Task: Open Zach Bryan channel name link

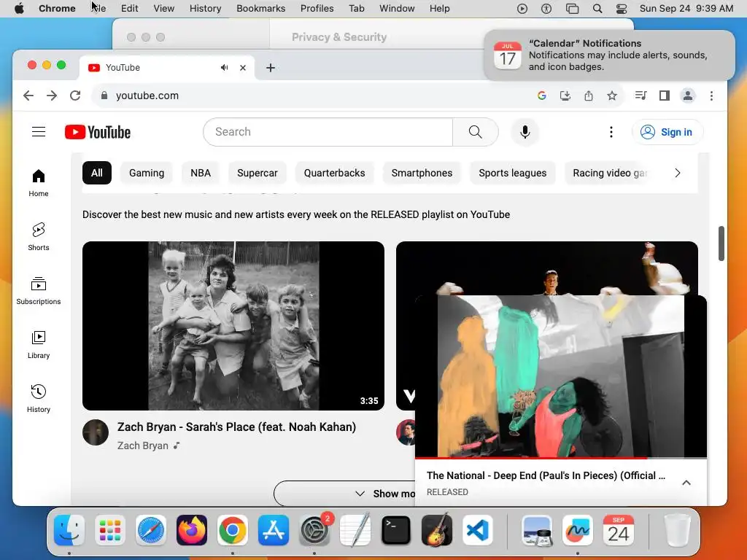Action: pyautogui.click(x=143, y=446)
